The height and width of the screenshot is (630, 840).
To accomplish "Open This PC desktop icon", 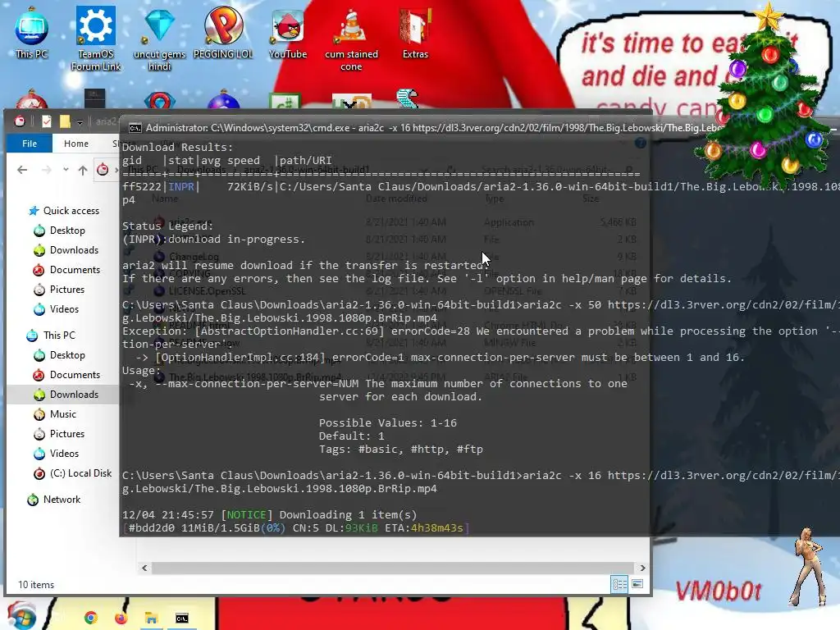I will click(32, 32).
